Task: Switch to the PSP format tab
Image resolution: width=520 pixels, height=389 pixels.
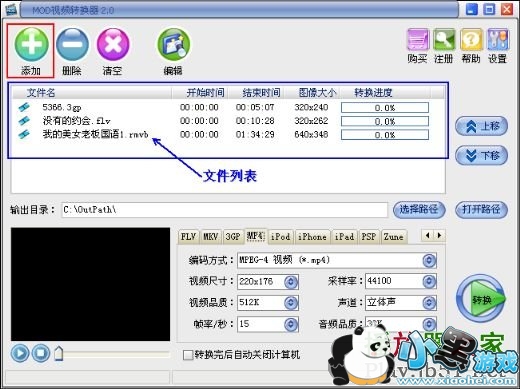Action: click(x=369, y=237)
